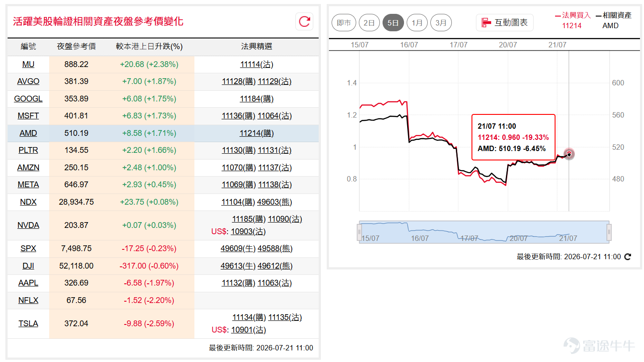Open warrant 11070 call for AMZN
The height and width of the screenshot is (362, 644).
(x=239, y=168)
